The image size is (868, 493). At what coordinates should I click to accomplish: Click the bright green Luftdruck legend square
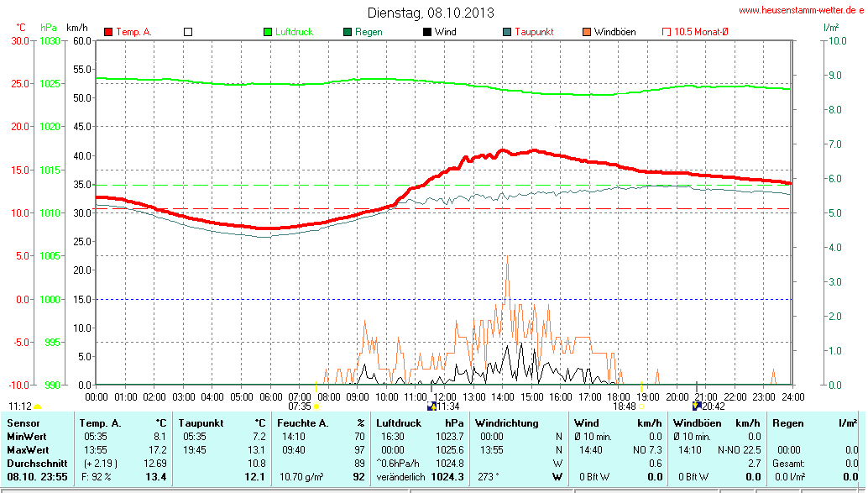point(269,32)
